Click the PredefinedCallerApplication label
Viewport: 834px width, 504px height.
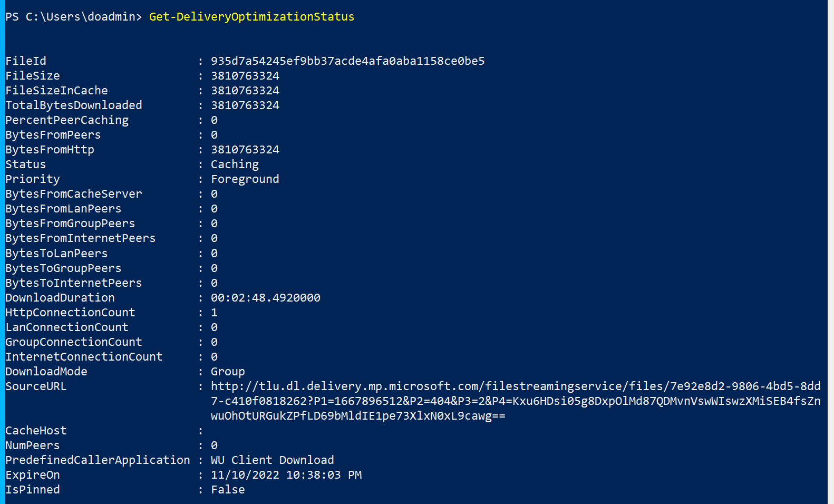98,460
